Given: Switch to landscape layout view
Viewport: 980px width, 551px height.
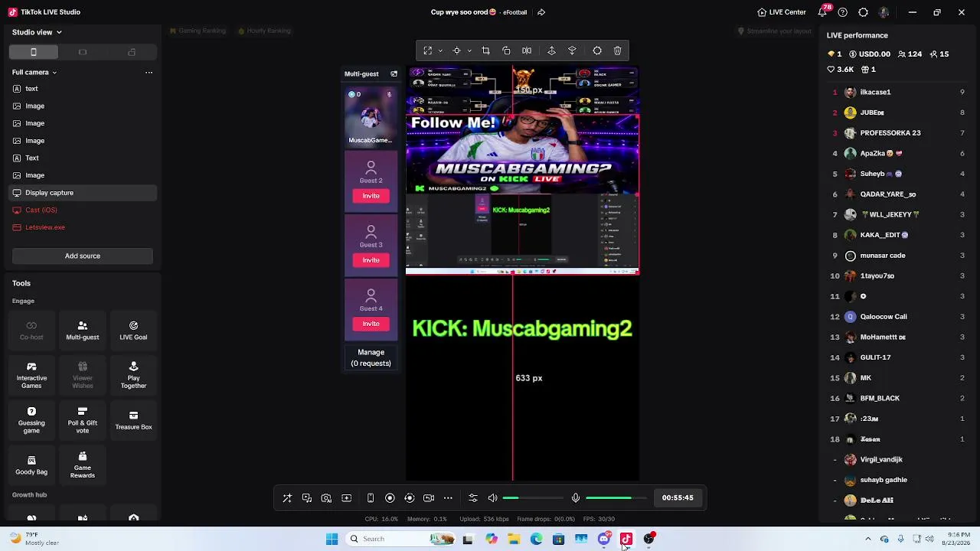Looking at the screenshot, I should pos(83,52).
